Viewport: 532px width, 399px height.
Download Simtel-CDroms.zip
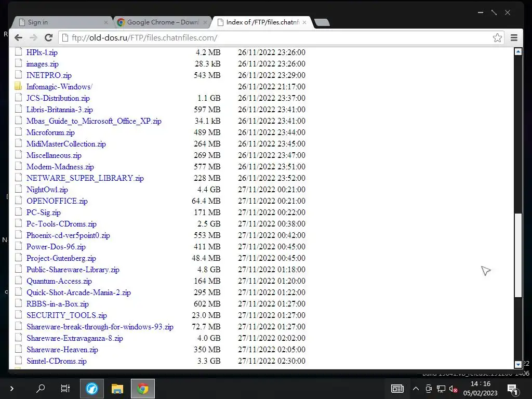click(x=56, y=362)
